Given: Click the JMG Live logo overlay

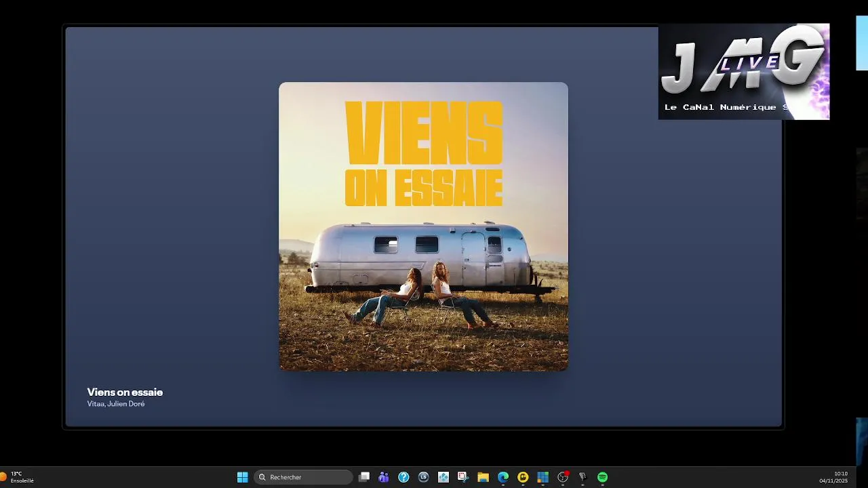Looking at the screenshot, I should click(x=744, y=72).
